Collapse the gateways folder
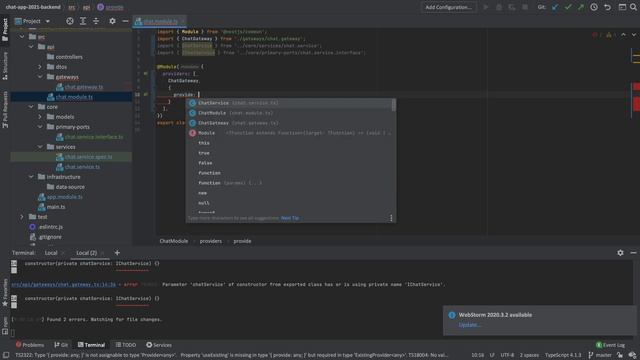 40,77
